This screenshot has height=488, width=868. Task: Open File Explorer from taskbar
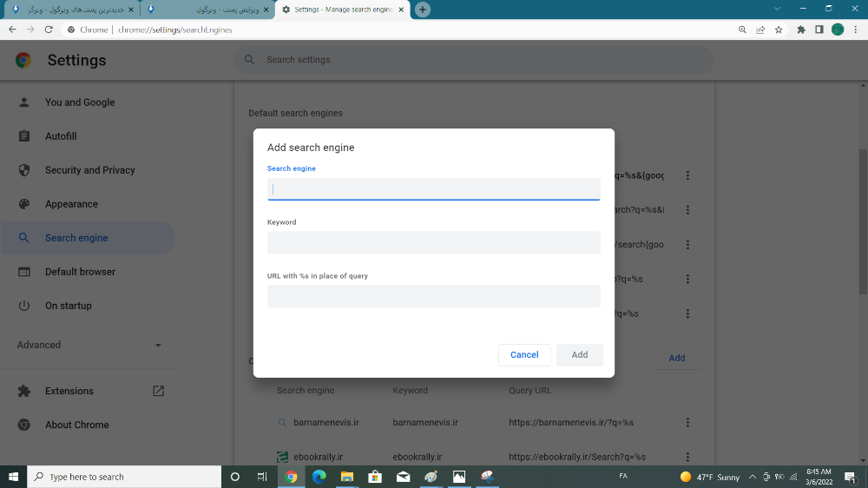347,477
